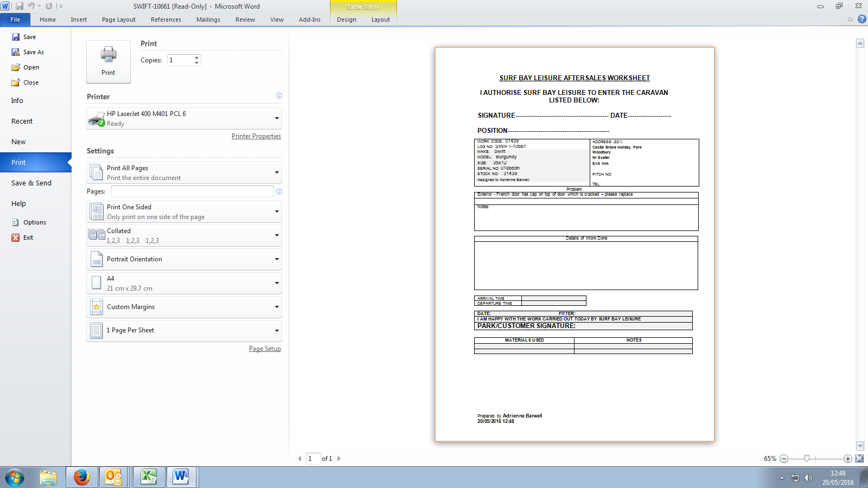Viewport: 868px width, 488px height.
Task: Click the Page Setup link
Action: coord(265,349)
